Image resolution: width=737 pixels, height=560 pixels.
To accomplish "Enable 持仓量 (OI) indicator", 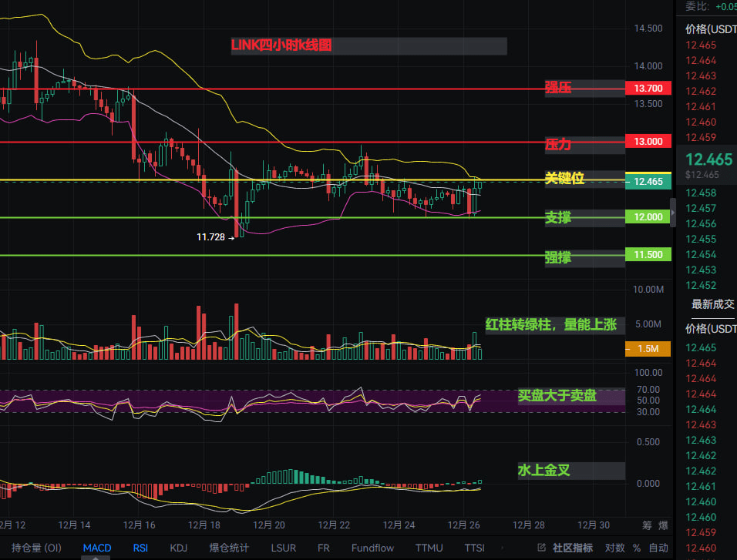I will coord(36,548).
